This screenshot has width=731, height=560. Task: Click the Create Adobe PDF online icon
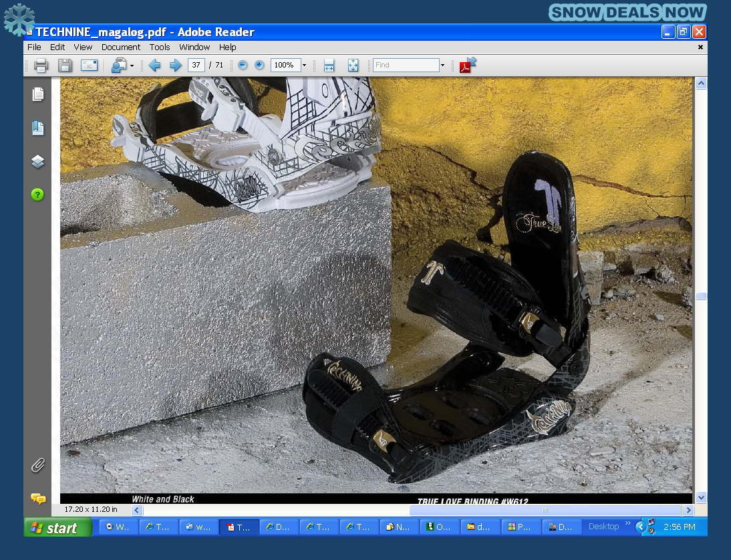(x=468, y=65)
